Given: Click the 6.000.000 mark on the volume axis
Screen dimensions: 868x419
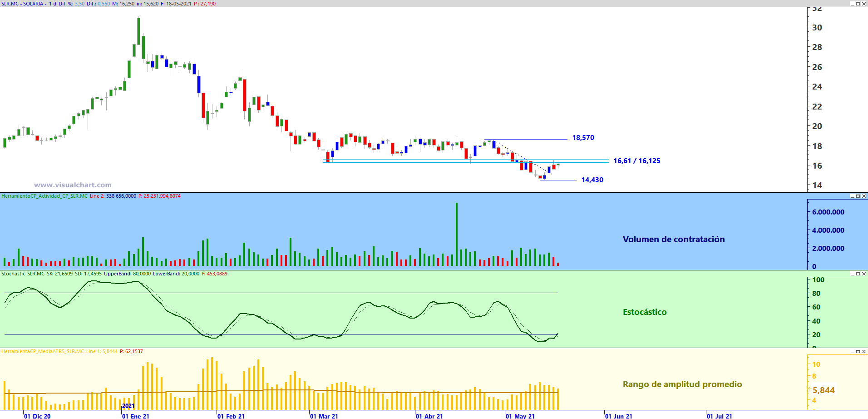Looking at the screenshot, I should [x=829, y=212].
